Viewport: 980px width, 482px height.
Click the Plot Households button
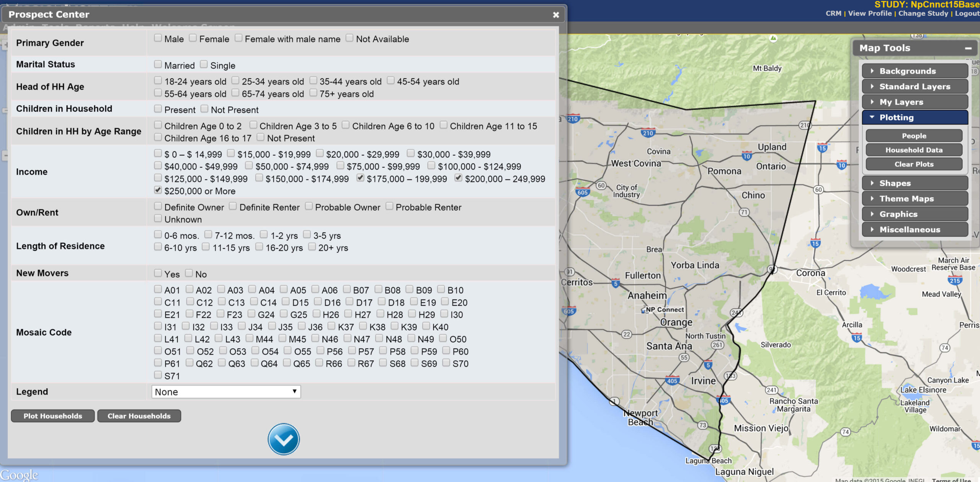(x=53, y=416)
